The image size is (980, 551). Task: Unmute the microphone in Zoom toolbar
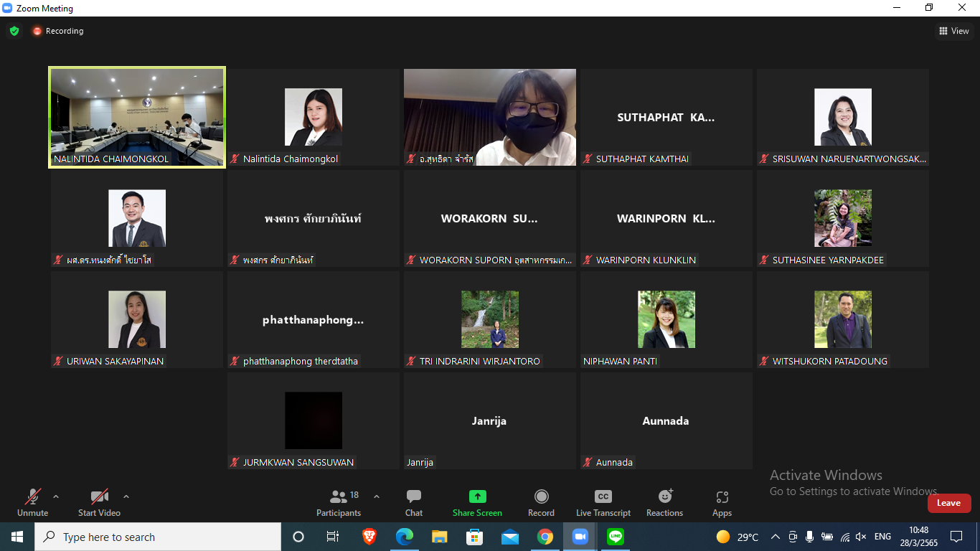coord(32,502)
